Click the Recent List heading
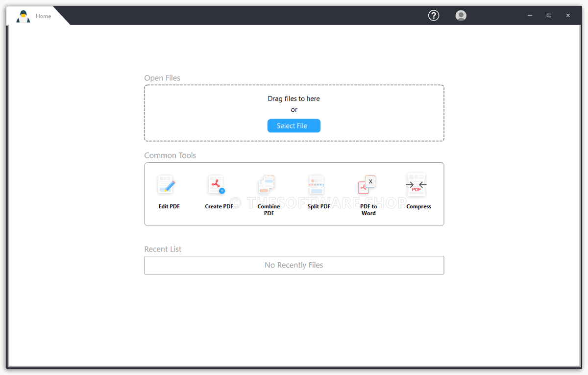 click(x=163, y=249)
